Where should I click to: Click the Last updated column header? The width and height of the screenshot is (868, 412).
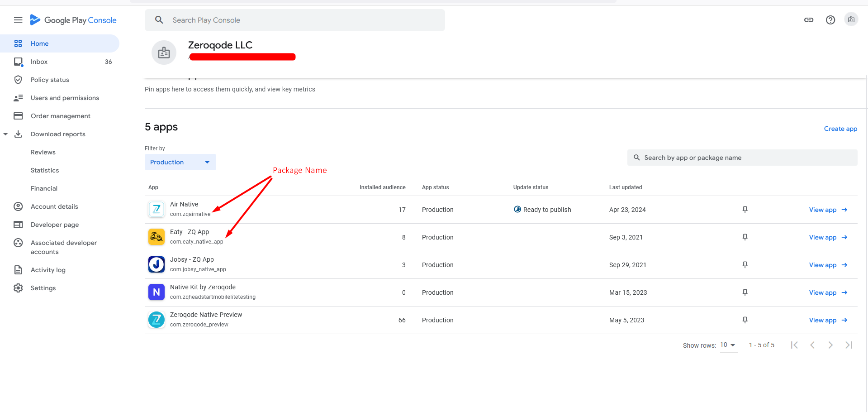(x=626, y=187)
